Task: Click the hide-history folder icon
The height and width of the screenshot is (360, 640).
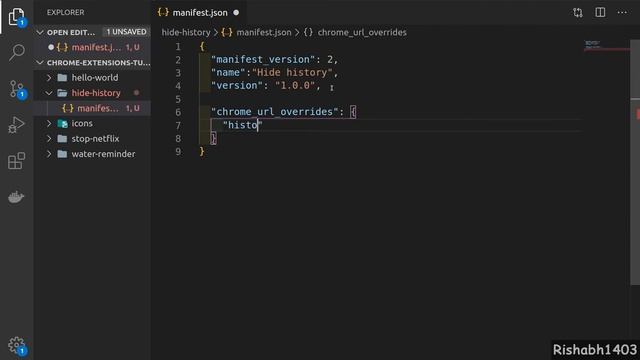Action: [62, 93]
